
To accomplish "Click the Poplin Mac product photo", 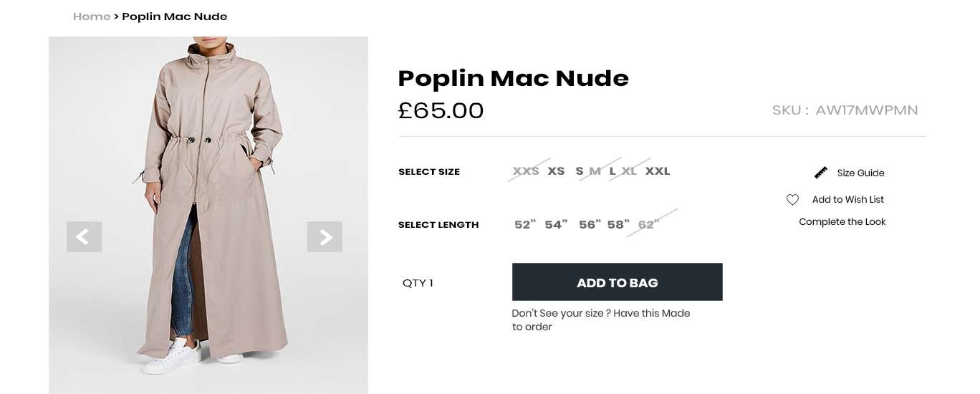I will [208, 143].
